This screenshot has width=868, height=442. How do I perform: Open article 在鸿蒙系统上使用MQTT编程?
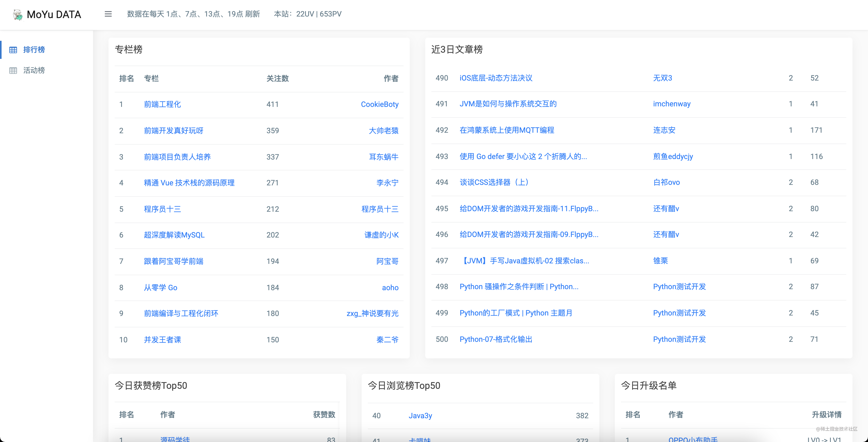click(507, 130)
